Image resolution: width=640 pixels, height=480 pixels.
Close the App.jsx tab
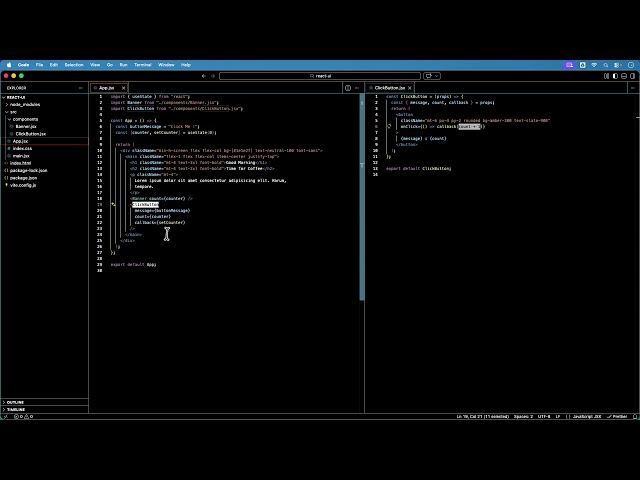coord(123,88)
